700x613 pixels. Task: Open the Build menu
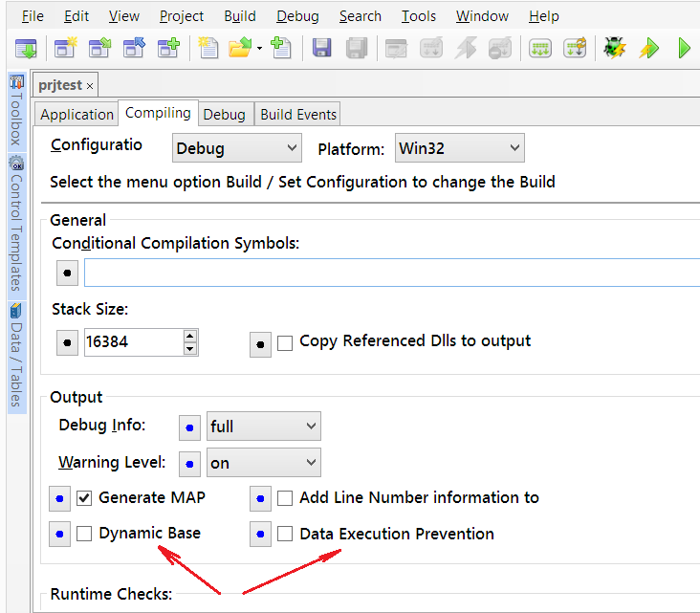coord(239,16)
